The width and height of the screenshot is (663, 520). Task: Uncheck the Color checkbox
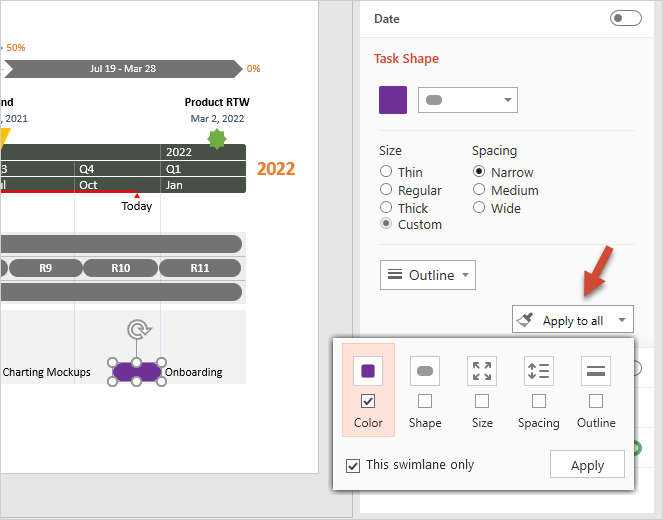point(368,401)
